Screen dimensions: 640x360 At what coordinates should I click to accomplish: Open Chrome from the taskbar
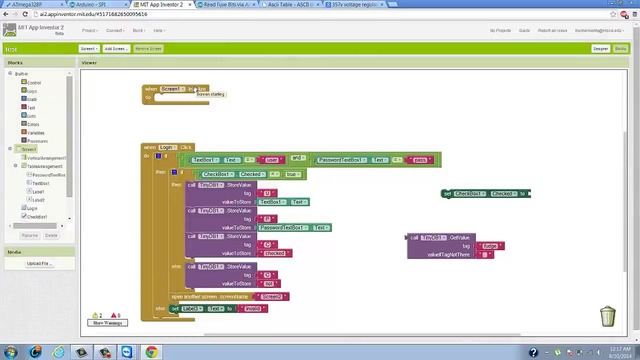coord(151,352)
